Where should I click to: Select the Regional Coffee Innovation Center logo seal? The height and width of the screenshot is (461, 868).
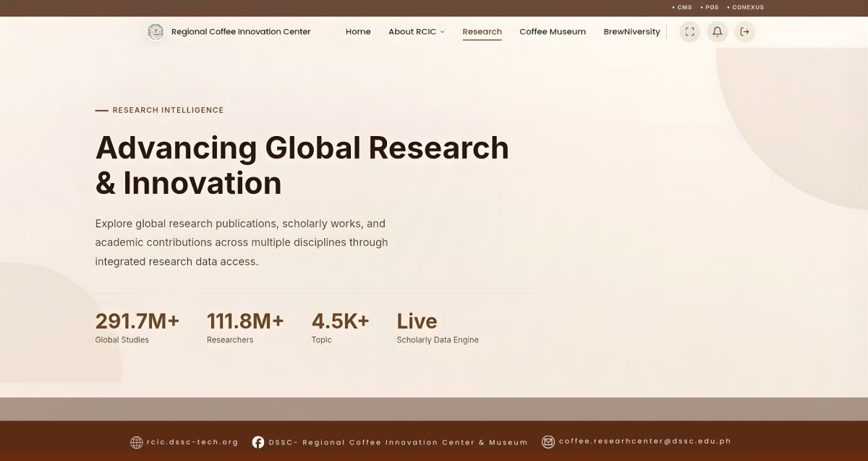pos(155,31)
